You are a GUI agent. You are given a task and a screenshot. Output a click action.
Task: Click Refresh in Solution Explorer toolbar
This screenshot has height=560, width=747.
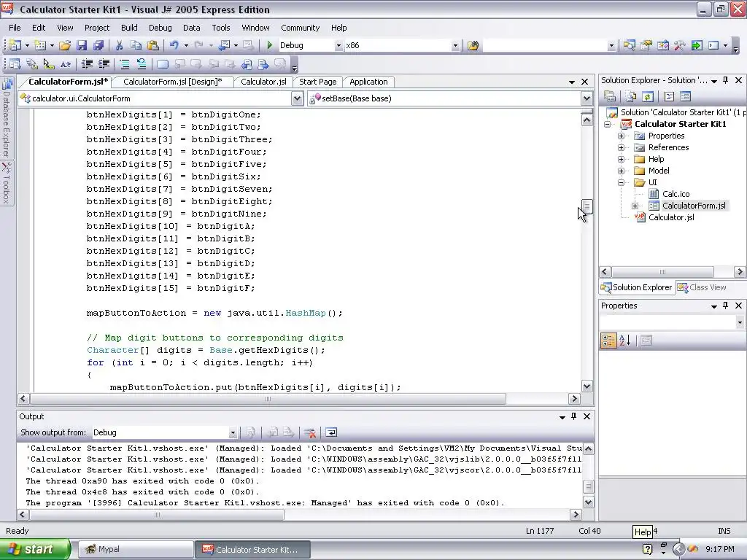point(648,97)
